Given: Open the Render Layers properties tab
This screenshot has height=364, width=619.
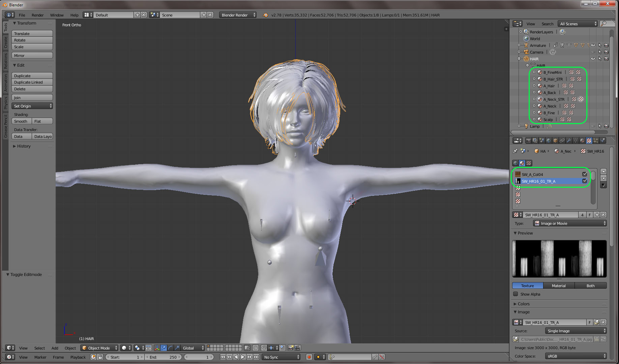Looking at the screenshot, I should click(x=535, y=141).
